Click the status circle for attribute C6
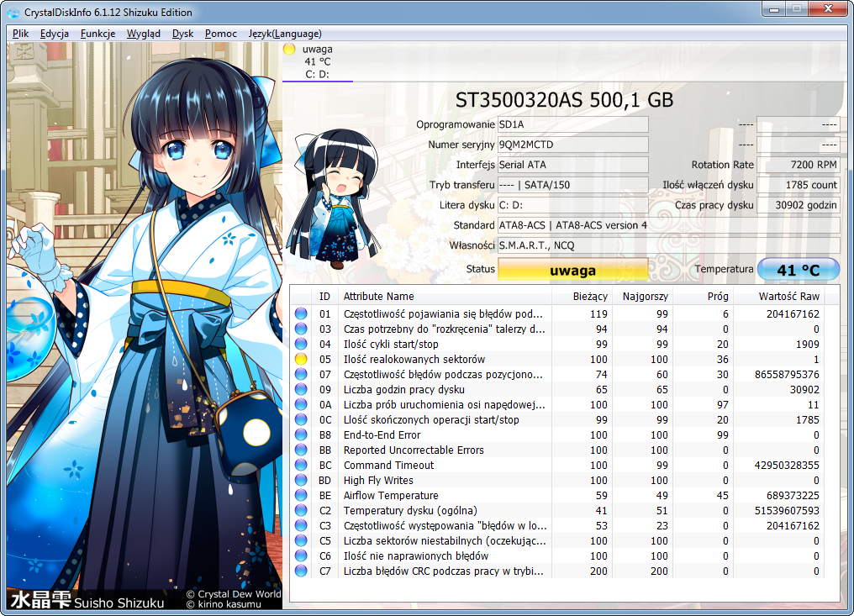 tap(301, 556)
